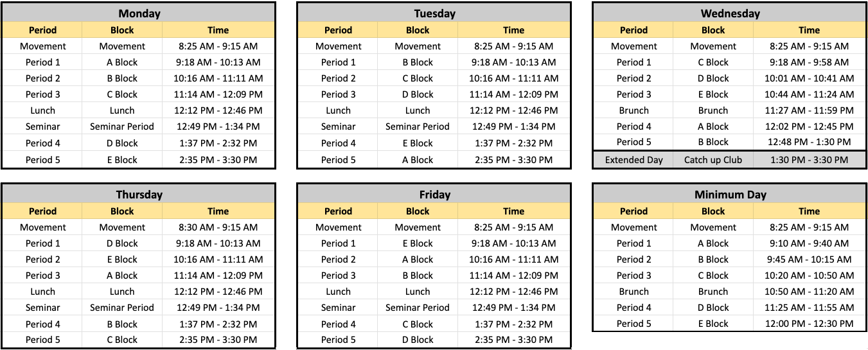Click Minimum Day's 9:10 AM - 9:40 AM time

pyautogui.click(x=810, y=243)
